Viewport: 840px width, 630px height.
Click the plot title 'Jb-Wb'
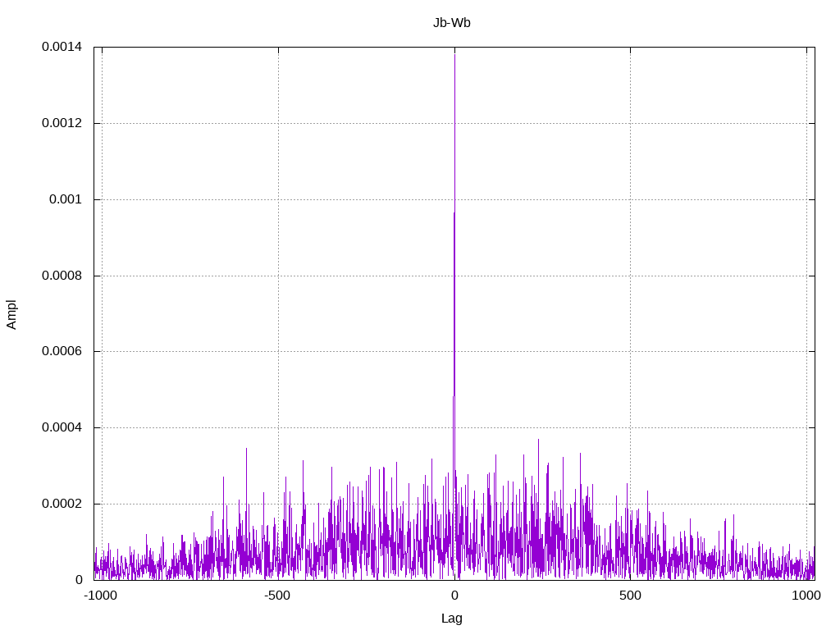click(452, 23)
